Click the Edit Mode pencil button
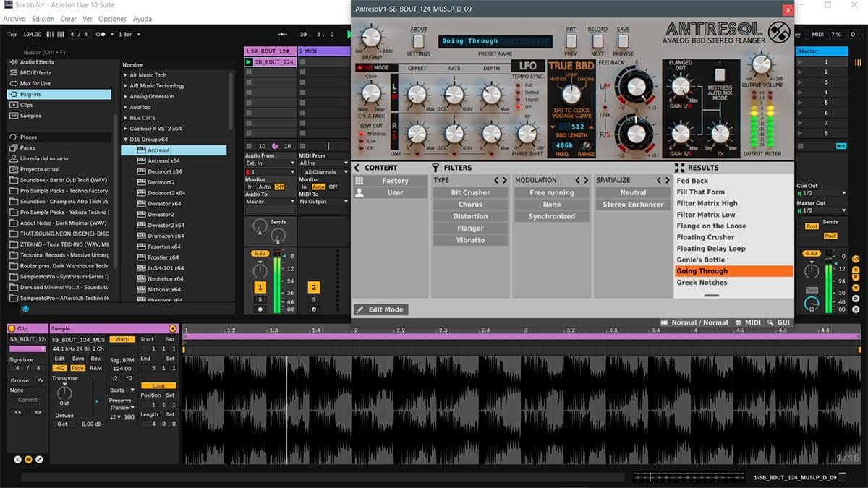The width and height of the screenshot is (868, 488). tap(380, 309)
